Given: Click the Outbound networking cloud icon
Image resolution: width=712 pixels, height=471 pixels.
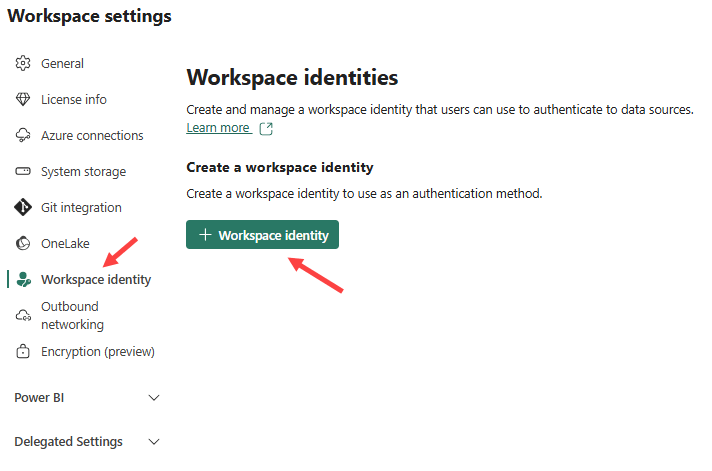Looking at the screenshot, I should point(23,315).
